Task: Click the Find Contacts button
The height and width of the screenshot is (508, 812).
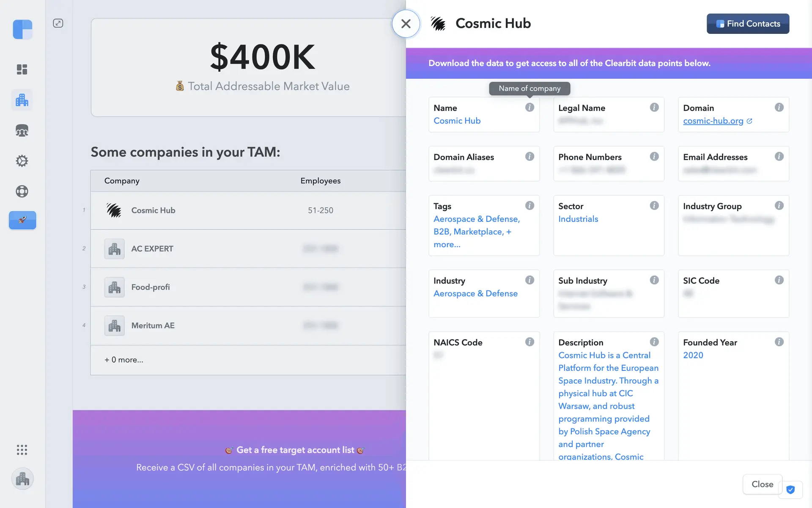Action: 748,24
